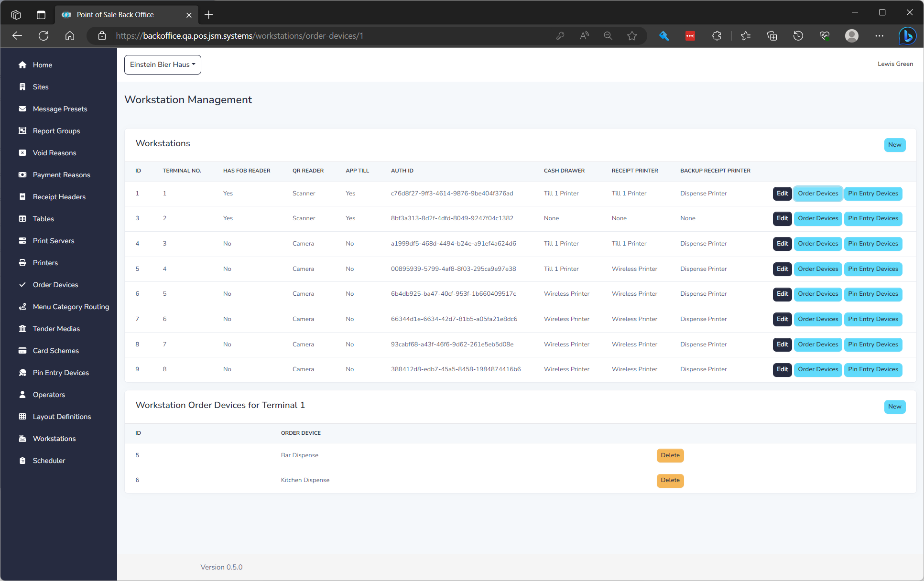The width and height of the screenshot is (924, 581).
Task: Open a new browser tab
Action: (209, 15)
